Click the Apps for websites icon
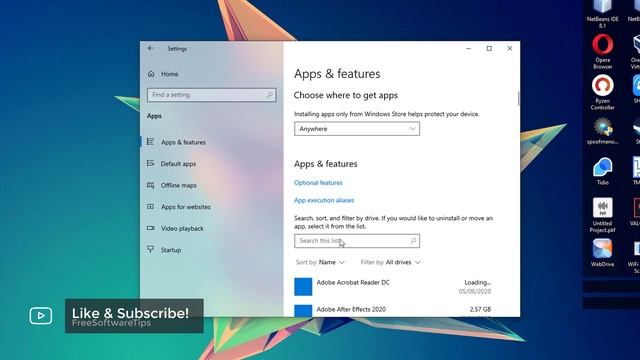 click(x=151, y=207)
